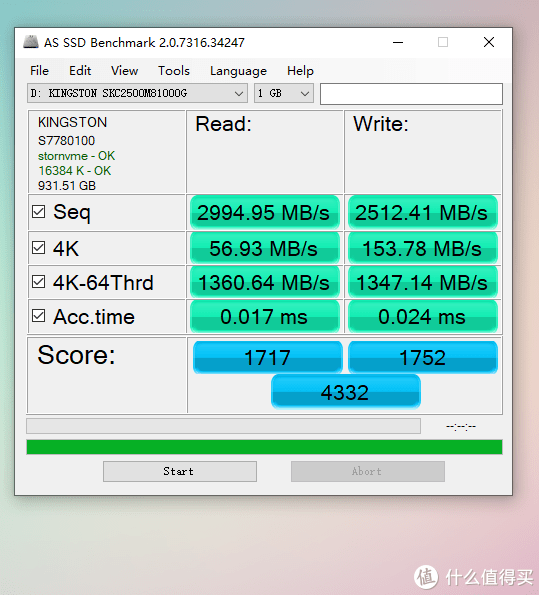The height and width of the screenshot is (595, 539).
Task: Open the 1 GB test size dropdown
Action: point(284,93)
